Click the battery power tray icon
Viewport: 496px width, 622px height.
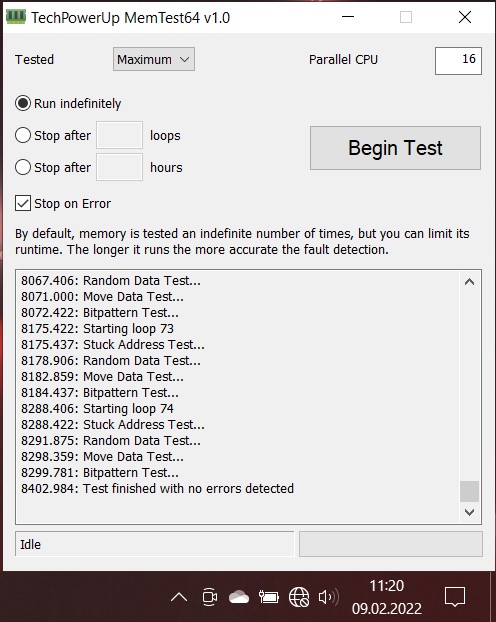click(x=269, y=597)
